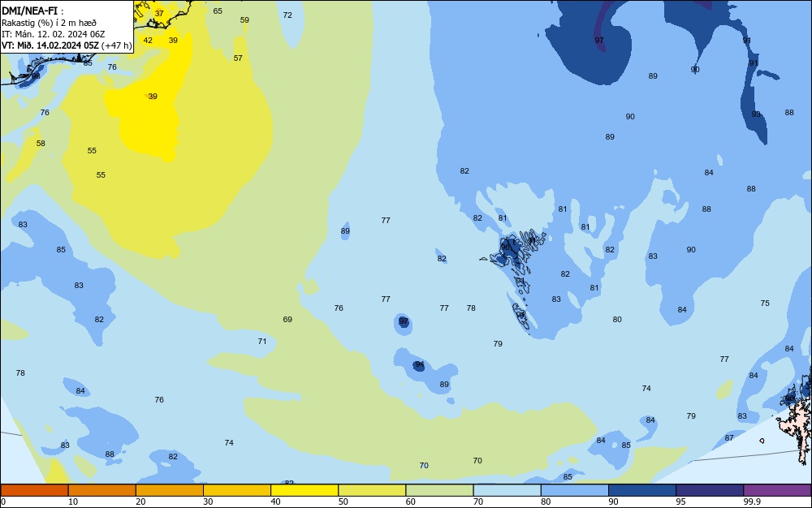
Task: Click the humidity value "93" on the map
Action: point(756,114)
